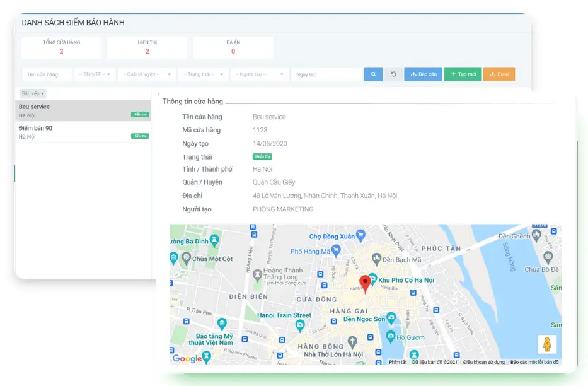Click the green Tạo mới button
This screenshot has height=386, width=588.
463,74
